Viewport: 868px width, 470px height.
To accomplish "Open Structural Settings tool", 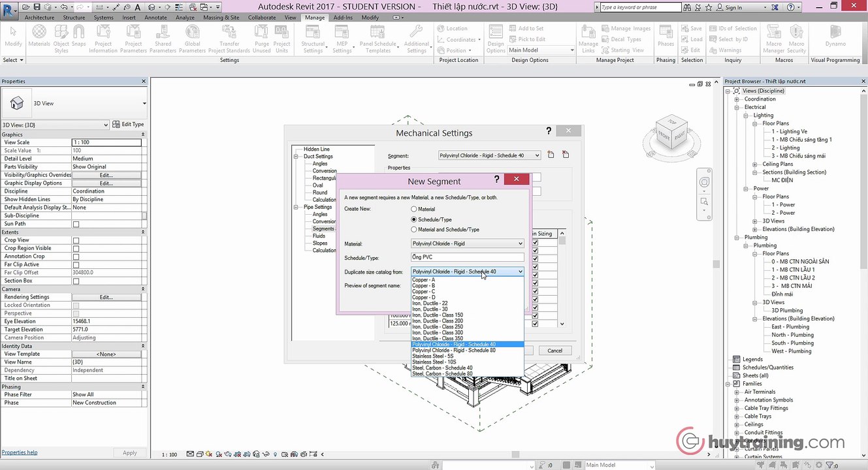I will (x=313, y=39).
